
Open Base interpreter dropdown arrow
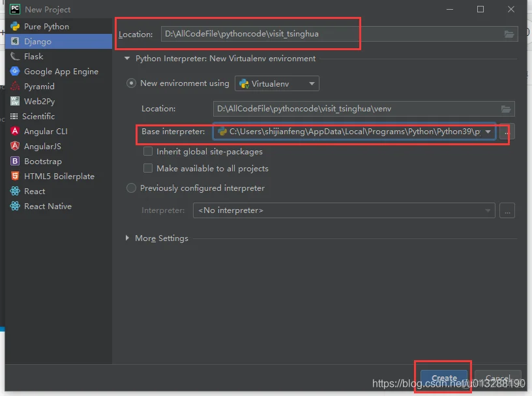point(488,132)
